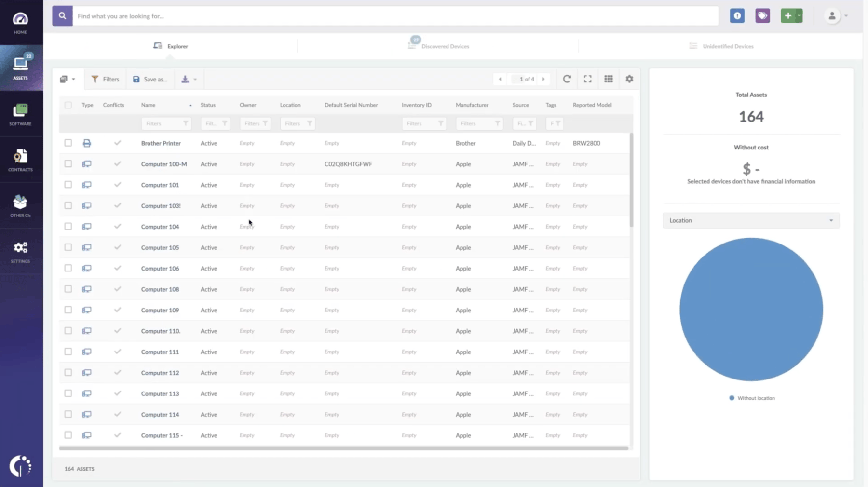Image resolution: width=868 pixels, height=487 pixels.
Task: Enter fullscreen view with the expand icon
Action: (588, 79)
